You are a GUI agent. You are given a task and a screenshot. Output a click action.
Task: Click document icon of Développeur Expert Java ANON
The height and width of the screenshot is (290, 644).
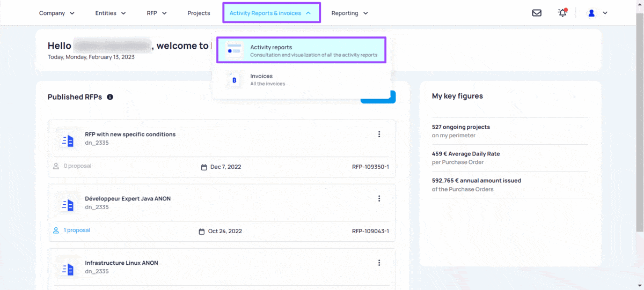pyautogui.click(x=68, y=205)
